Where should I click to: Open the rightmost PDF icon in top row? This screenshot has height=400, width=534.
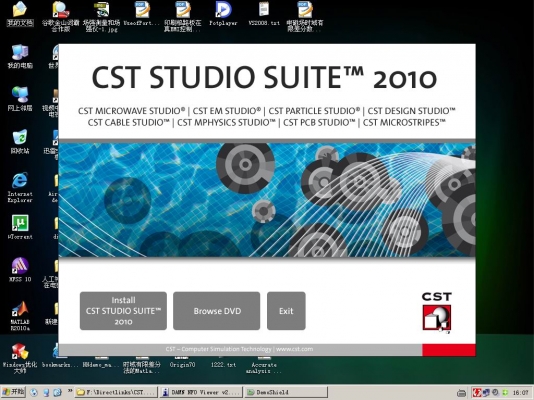point(304,16)
